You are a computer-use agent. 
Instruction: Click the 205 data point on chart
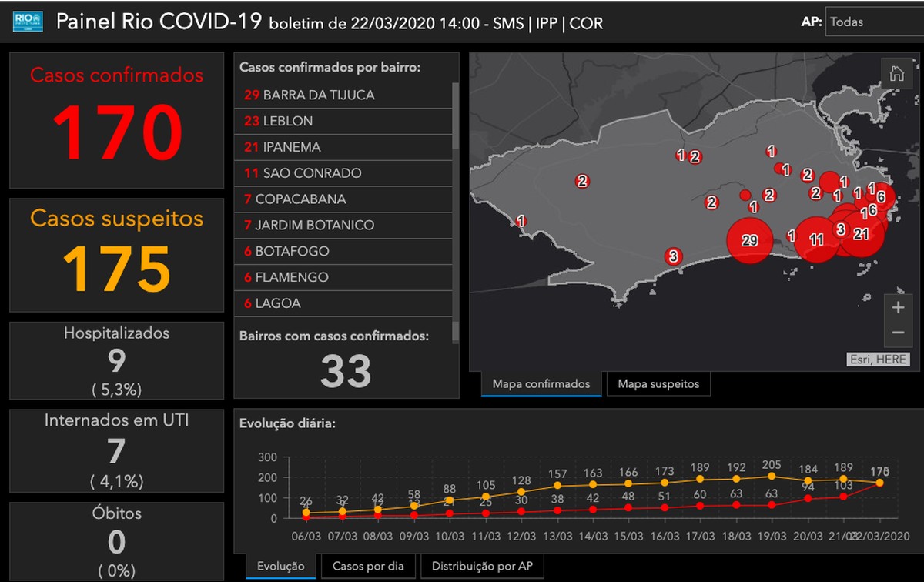click(x=772, y=477)
